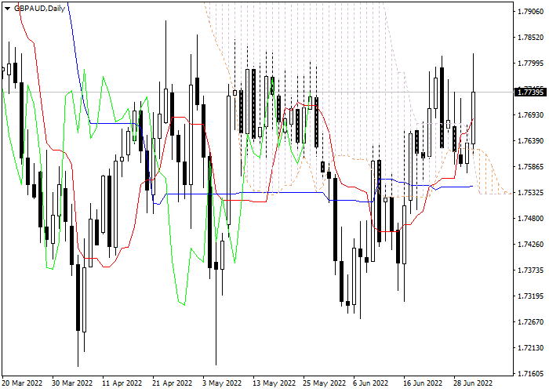Click the 1.78520 price axis label
This screenshot has width=549, height=392.
click(x=531, y=38)
